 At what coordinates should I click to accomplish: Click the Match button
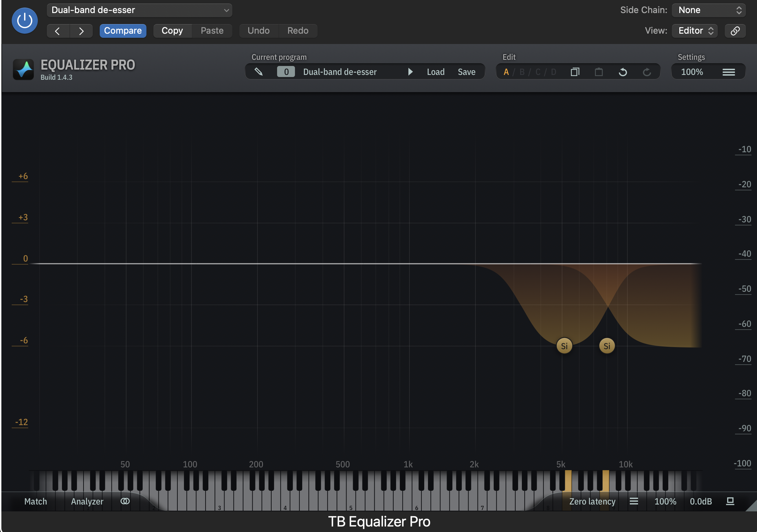click(35, 501)
